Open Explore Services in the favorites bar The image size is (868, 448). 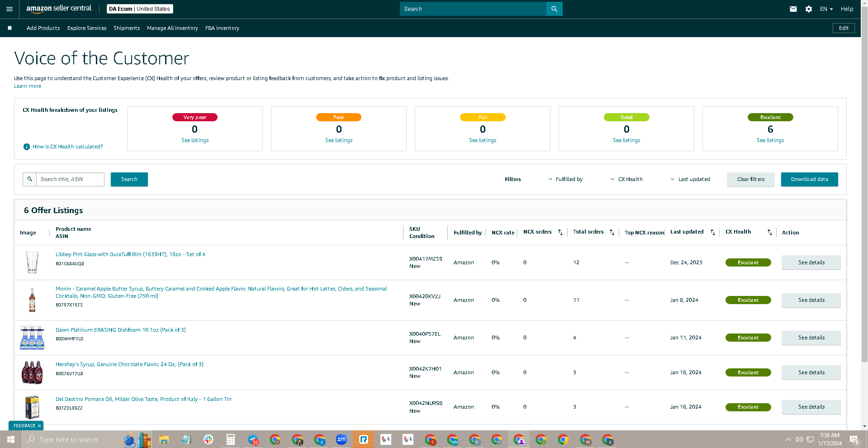(87, 28)
